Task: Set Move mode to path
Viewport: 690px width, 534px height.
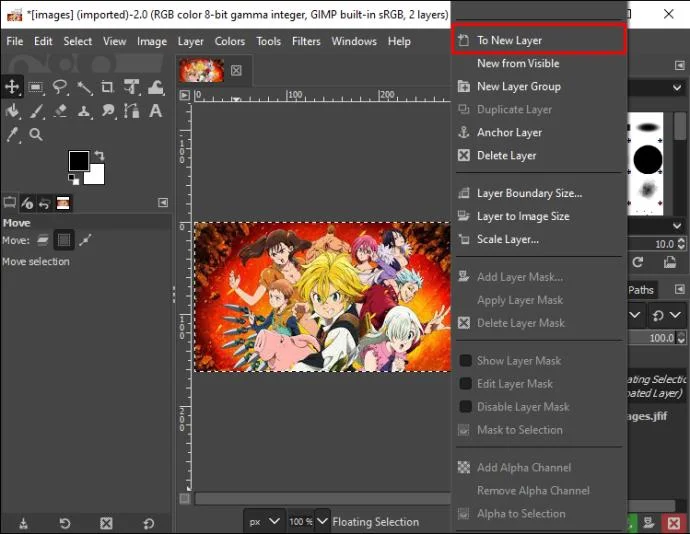Action: (x=85, y=240)
